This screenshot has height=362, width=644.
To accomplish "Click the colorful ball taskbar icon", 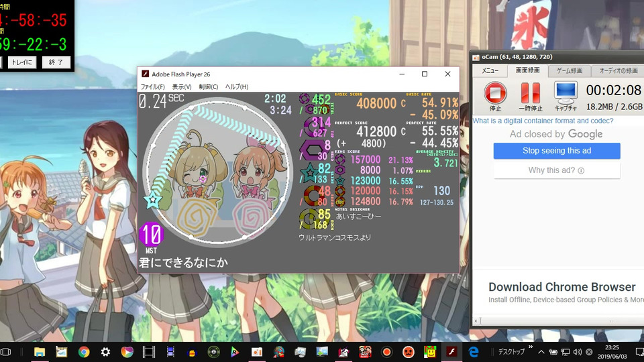I will point(127,352).
